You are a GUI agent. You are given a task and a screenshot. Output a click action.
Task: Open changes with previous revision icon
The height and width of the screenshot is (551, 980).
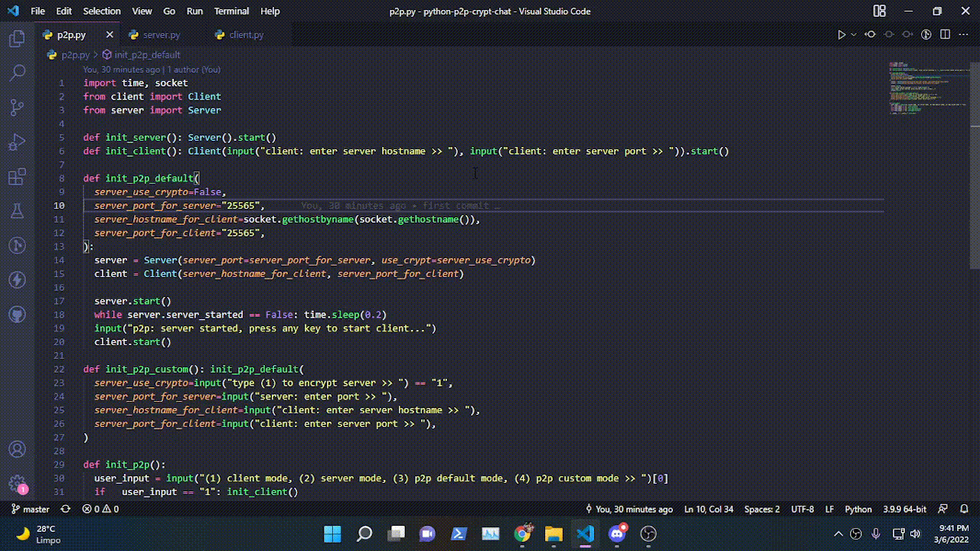point(871,34)
